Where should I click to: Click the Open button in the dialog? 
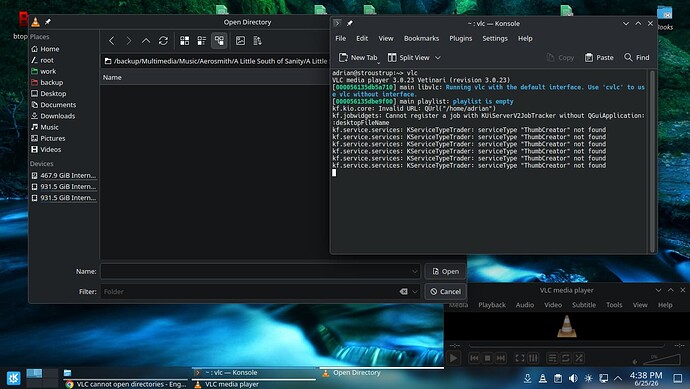click(445, 272)
